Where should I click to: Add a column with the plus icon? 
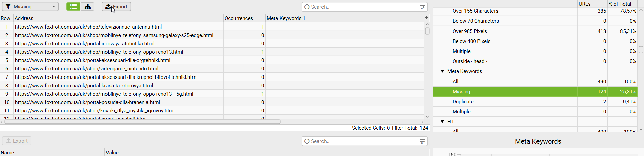click(427, 18)
